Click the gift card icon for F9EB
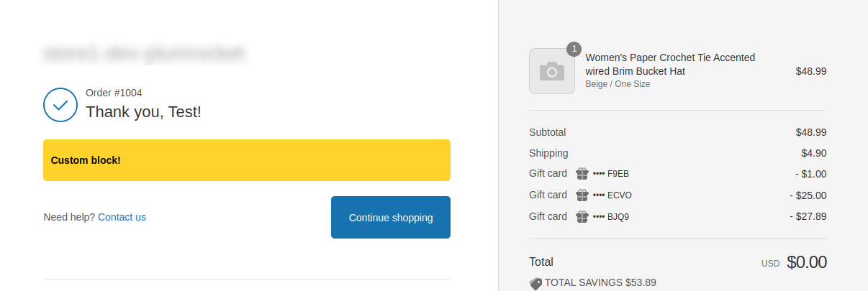Screen dimensions: 868x291 tap(582, 174)
